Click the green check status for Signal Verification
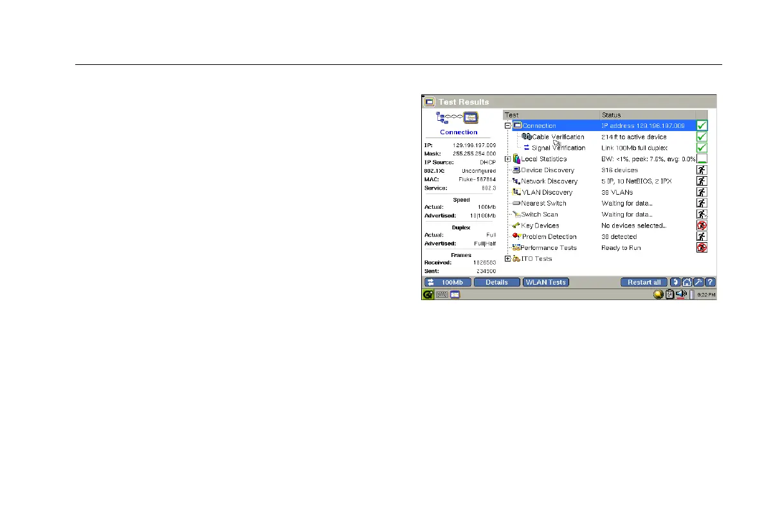Image resolution: width=764 pixels, height=532 pixels. pyautogui.click(x=702, y=148)
